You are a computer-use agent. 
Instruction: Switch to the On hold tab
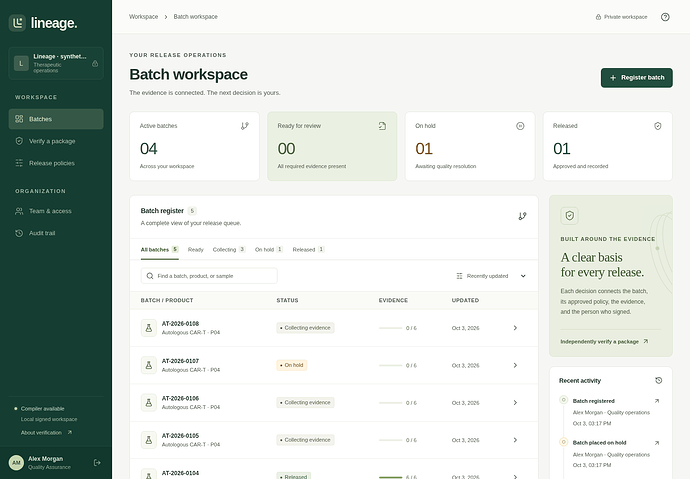pos(269,250)
